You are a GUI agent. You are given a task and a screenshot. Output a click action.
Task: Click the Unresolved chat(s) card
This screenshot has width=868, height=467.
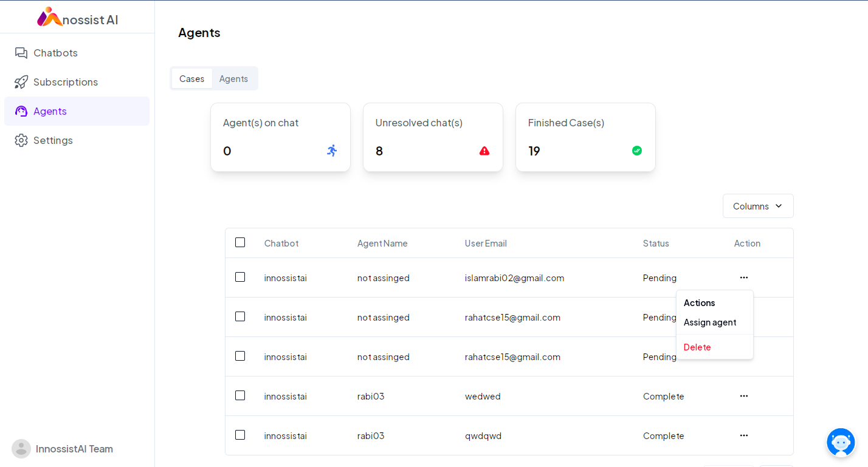433,137
